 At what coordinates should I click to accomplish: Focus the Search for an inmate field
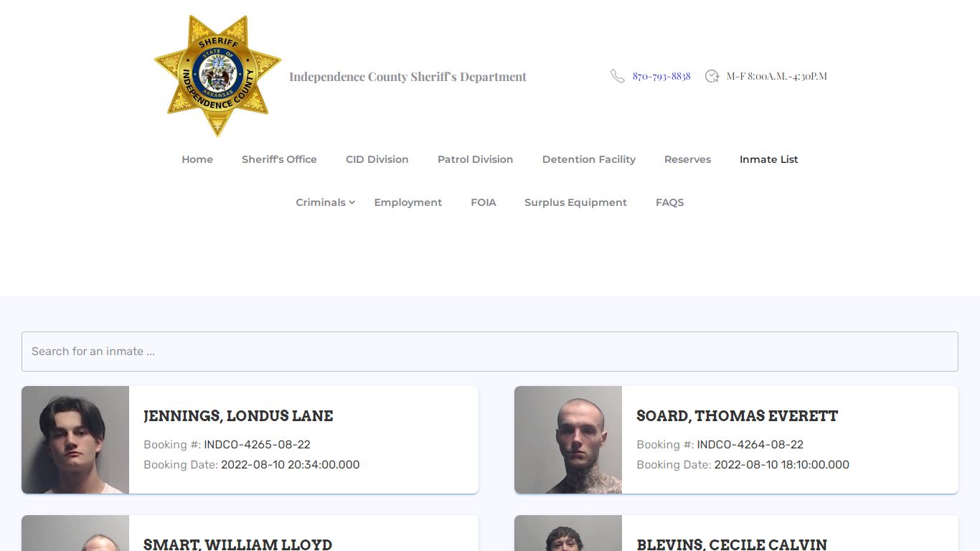click(x=490, y=352)
